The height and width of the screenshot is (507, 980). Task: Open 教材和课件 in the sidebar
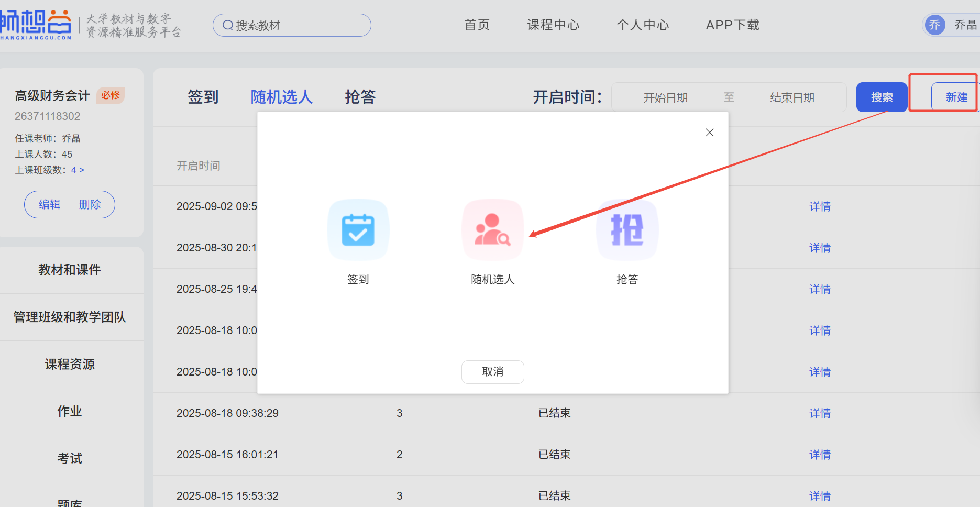(x=70, y=270)
